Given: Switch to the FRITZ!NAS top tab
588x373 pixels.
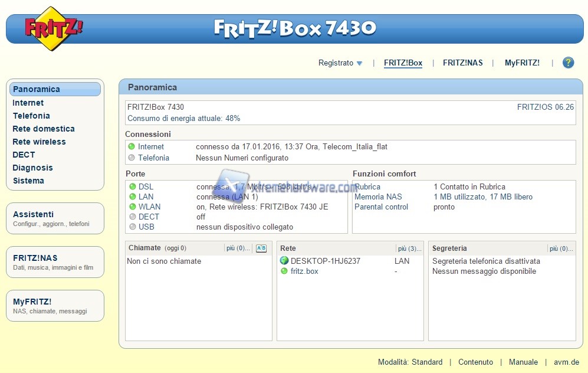Looking at the screenshot, I should [462, 63].
